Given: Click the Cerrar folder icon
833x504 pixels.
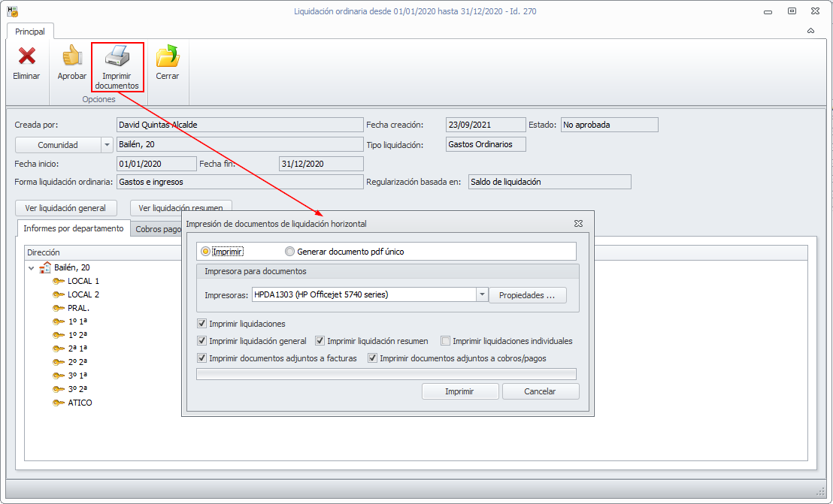Looking at the screenshot, I should pos(168,56).
